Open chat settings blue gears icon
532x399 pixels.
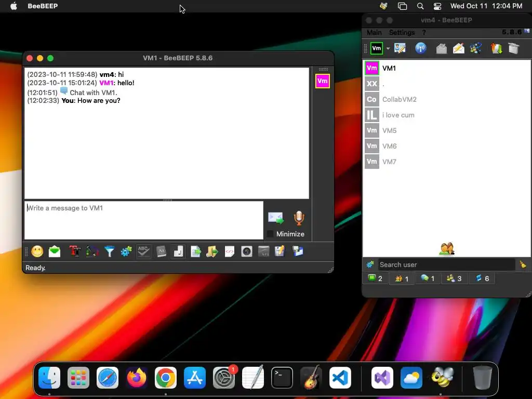pyautogui.click(x=126, y=251)
